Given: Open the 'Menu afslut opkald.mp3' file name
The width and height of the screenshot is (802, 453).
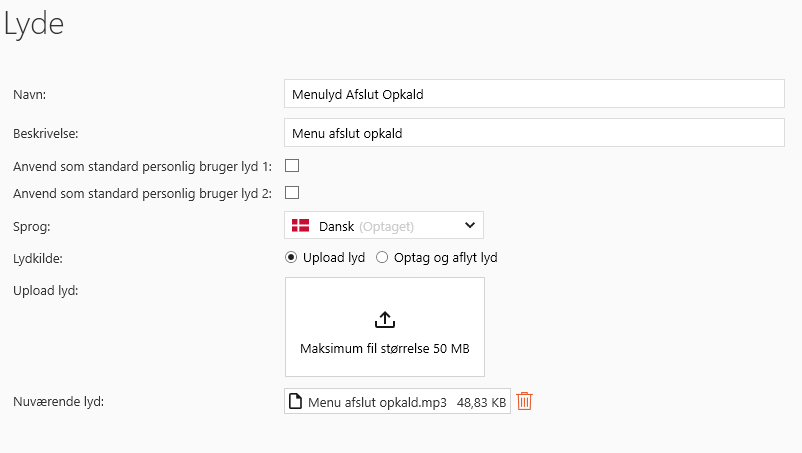Looking at the screenshot, I should click(376, 402).
